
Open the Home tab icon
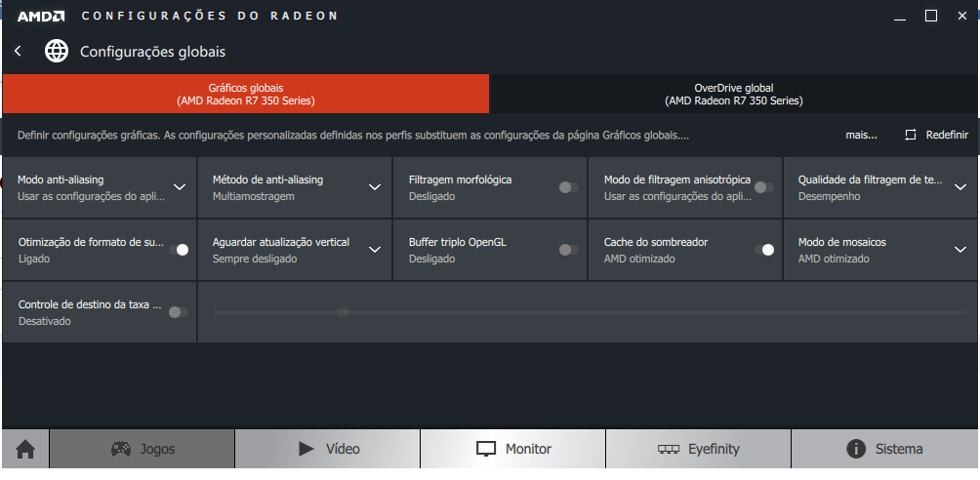click(25, 449)
